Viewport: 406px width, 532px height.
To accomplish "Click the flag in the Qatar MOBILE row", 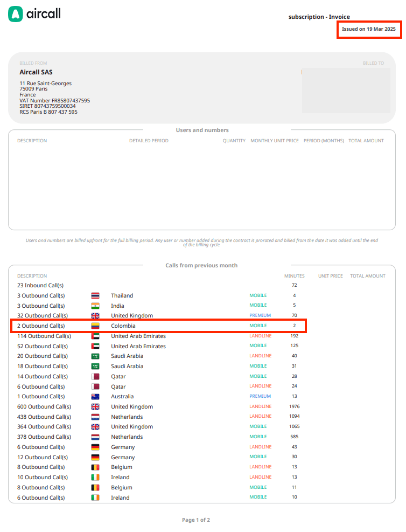I will pyautogui.click(x=95, y=377).
